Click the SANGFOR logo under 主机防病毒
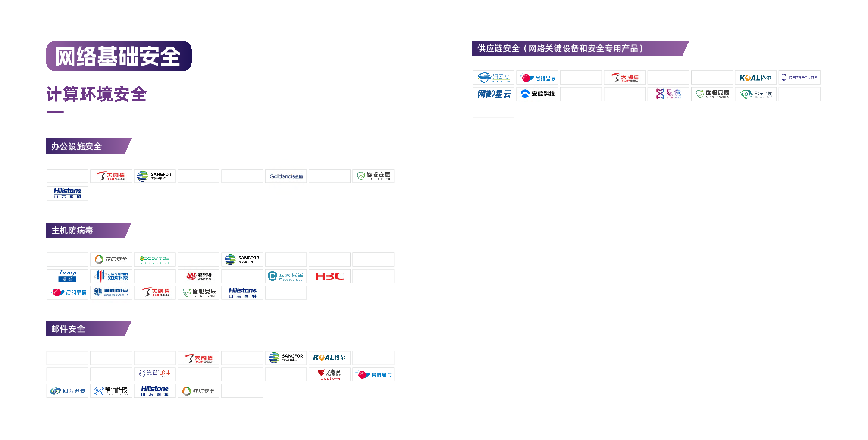The height and width of the screenshot is (440, 868). 242,259
